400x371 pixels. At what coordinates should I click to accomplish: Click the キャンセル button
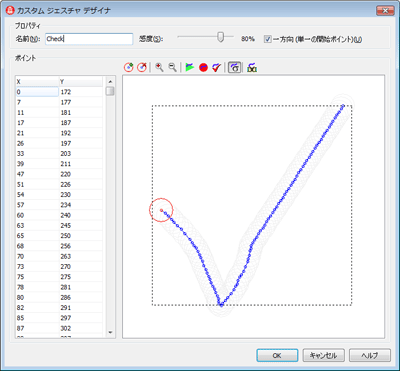point(323,355)
